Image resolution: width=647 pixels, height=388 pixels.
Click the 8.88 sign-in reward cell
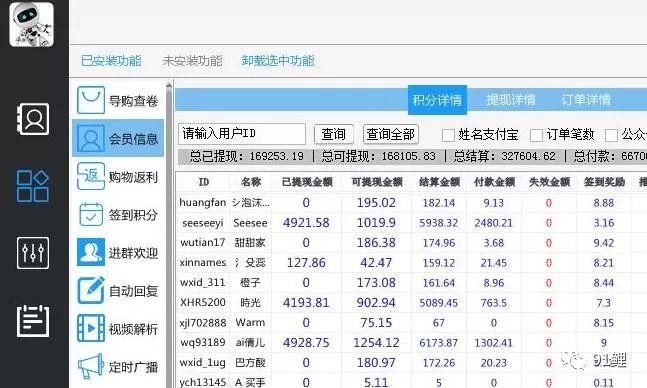604,203
